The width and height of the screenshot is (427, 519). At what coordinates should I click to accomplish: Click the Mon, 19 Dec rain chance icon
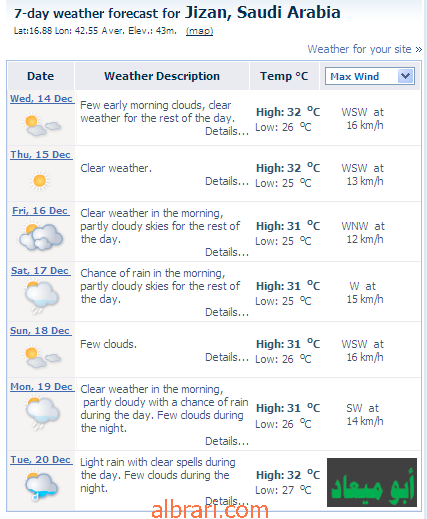pos(42,413)
